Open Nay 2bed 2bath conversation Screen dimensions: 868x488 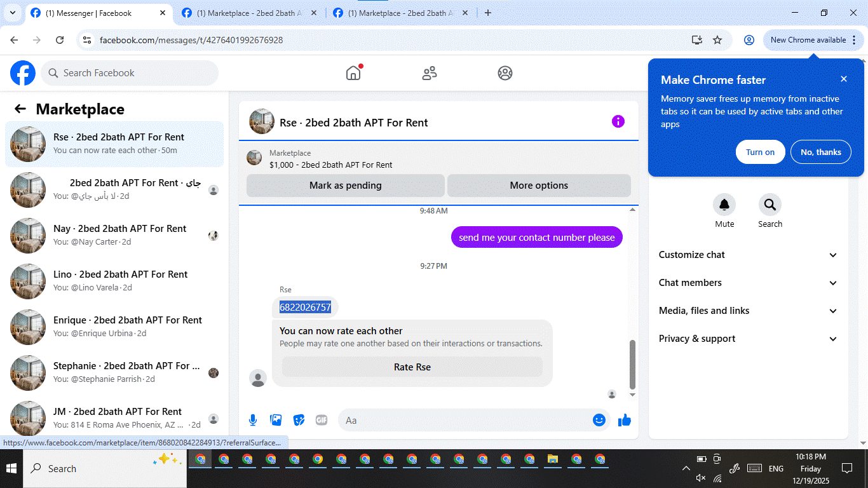click(114, 236)
